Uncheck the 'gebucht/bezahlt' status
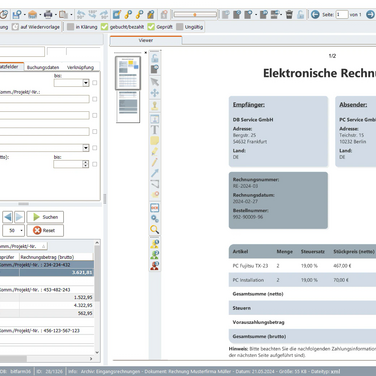 (105, 27)
